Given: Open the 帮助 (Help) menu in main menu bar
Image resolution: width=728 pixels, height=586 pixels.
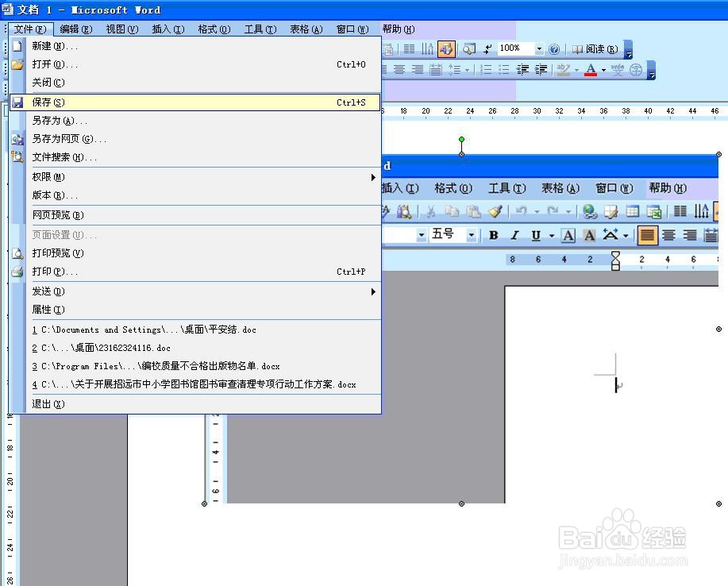Looking at the screenshot, I should 399,29.
